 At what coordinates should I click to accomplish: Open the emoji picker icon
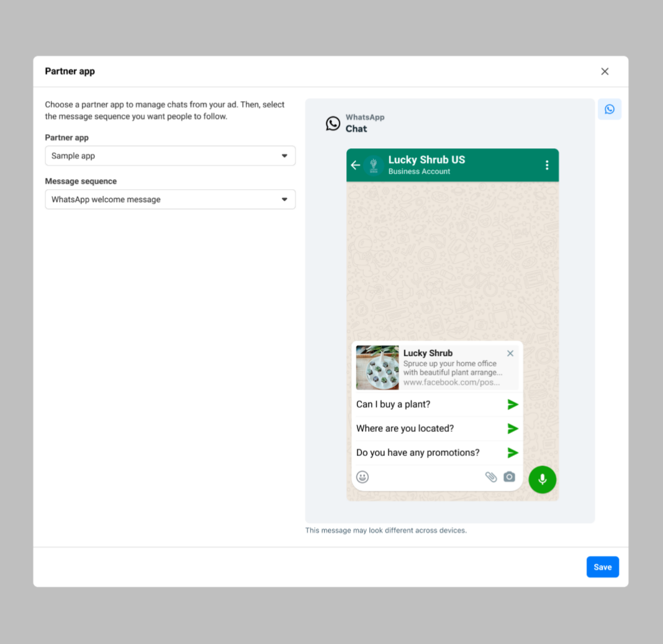pos(363,477)
